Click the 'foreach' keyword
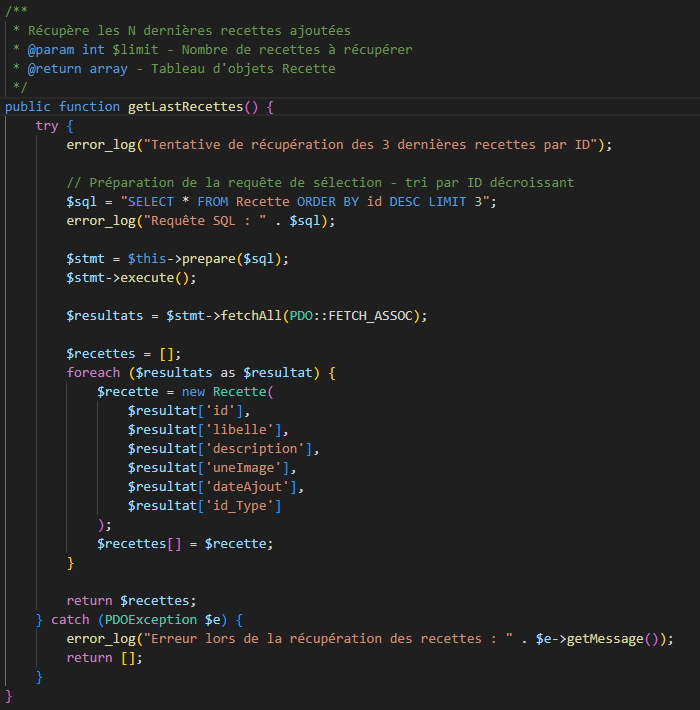This screenshot has height=710, width=700. (93, 373)
